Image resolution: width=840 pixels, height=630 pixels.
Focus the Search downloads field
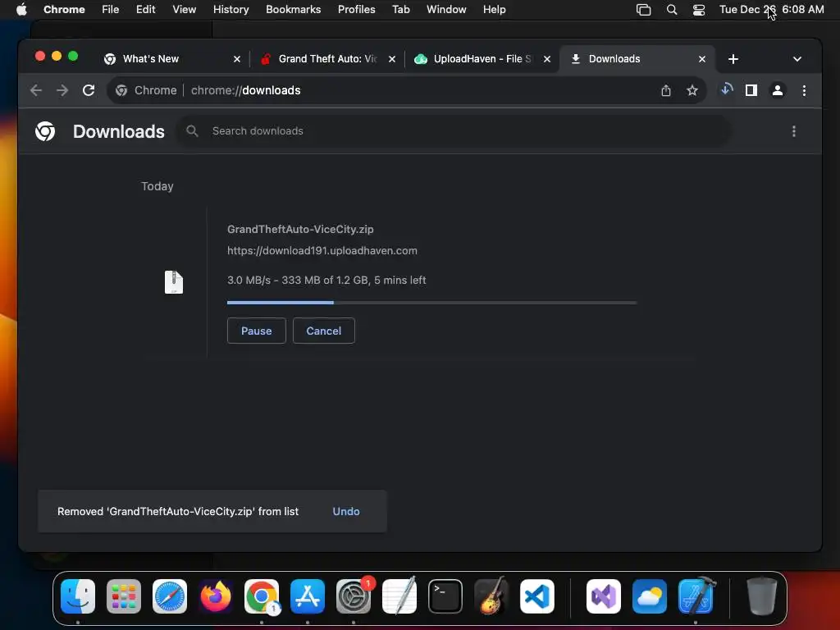pos(454,130)
